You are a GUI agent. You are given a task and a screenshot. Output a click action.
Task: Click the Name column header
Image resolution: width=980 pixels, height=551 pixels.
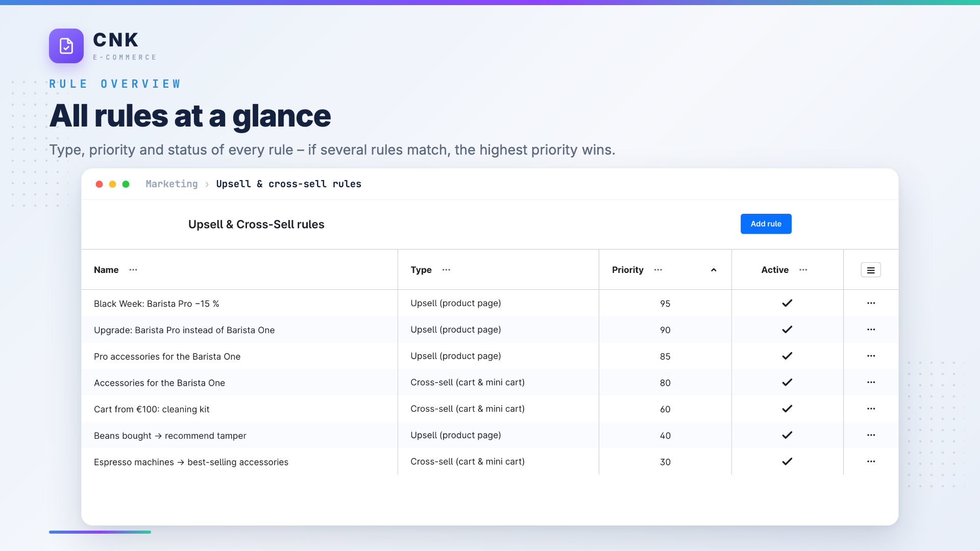(x=106, y=270)
